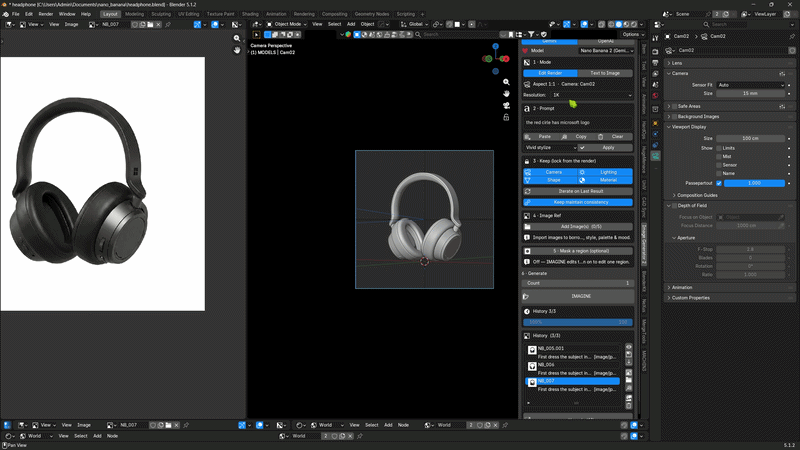Viewport: 800px width, 450px height.
Task: Select Edit Render mode
Action: tap(550, 73)
